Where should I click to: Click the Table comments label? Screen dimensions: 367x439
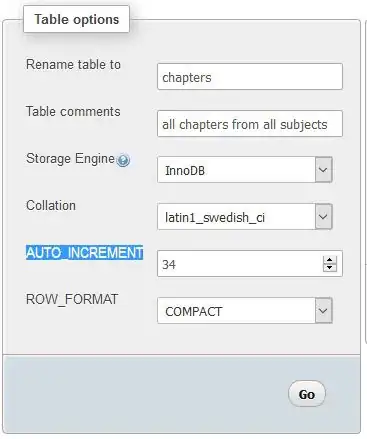pyautogui.click(x=73, y=111)
